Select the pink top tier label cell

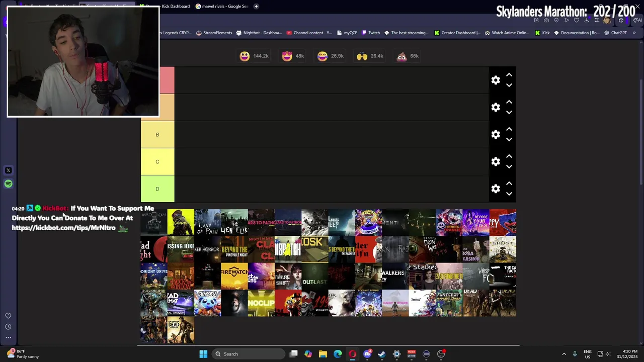coord(167,80)
